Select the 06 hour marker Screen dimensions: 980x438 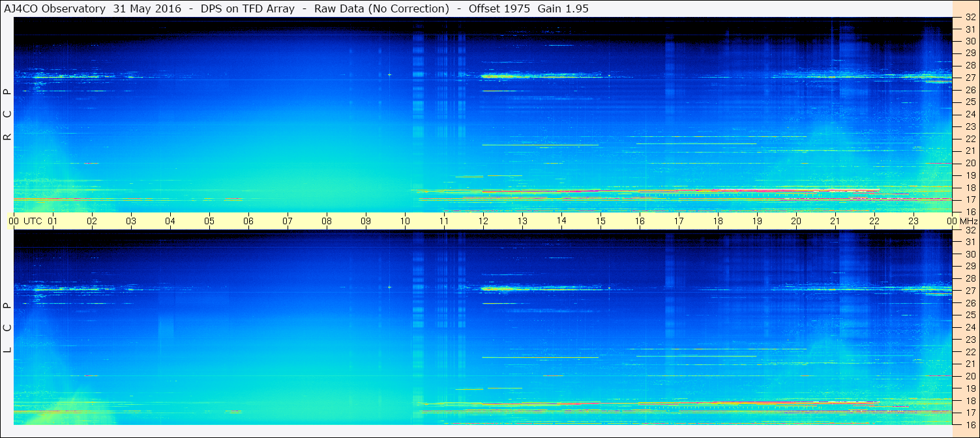[x=248, y=221]
